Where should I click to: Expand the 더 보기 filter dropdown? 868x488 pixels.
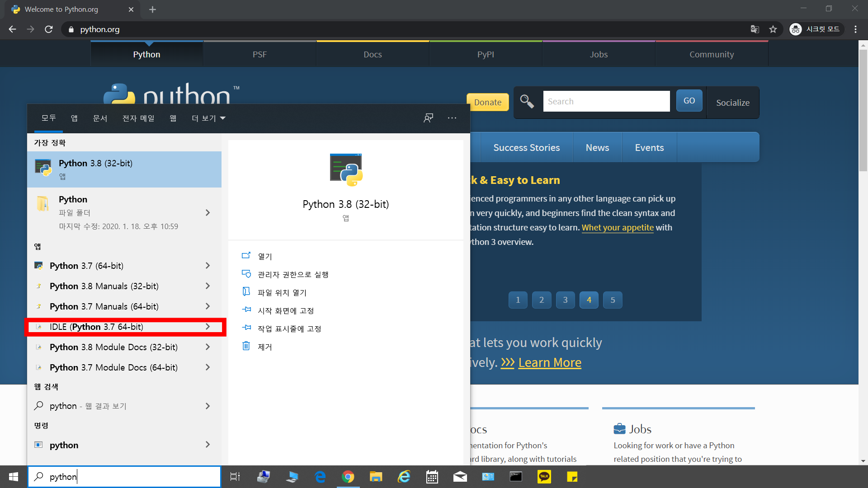pyautogui.click(x=208, y=118)
